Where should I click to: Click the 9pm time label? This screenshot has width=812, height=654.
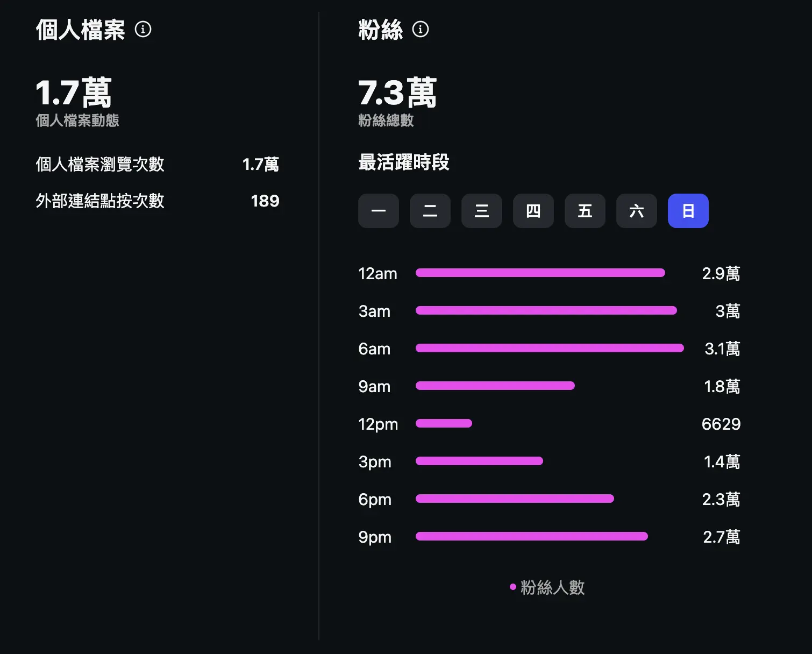coord(375,537)
